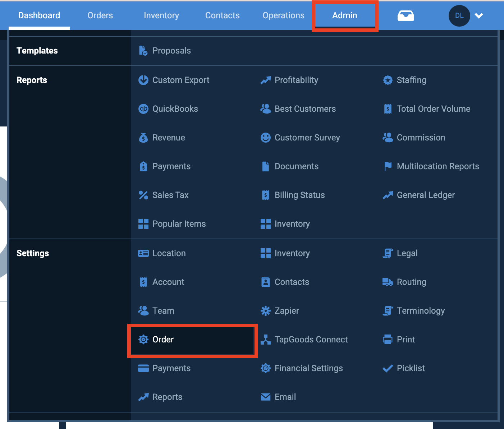Click the Multilocation Reports flag icon
The height and width of the screenshot is (429, 504).
(x=388, y=166)
